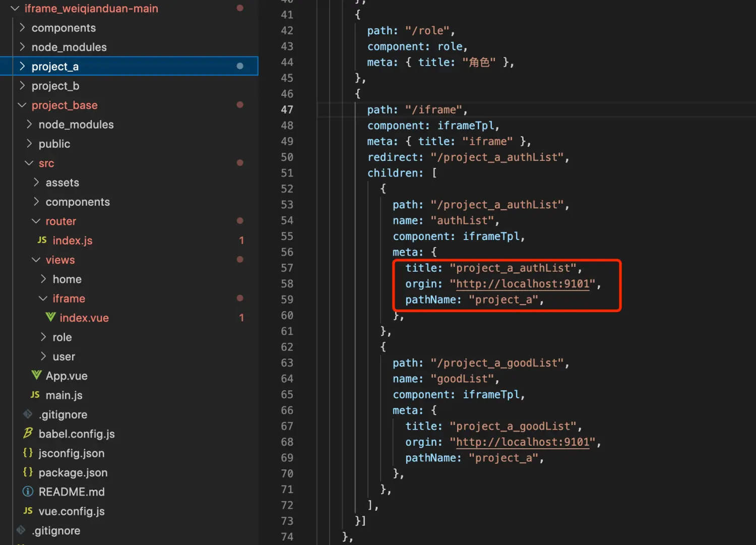Open the package.json file
Screen dimensions: 756x545
tap(73, 472)
